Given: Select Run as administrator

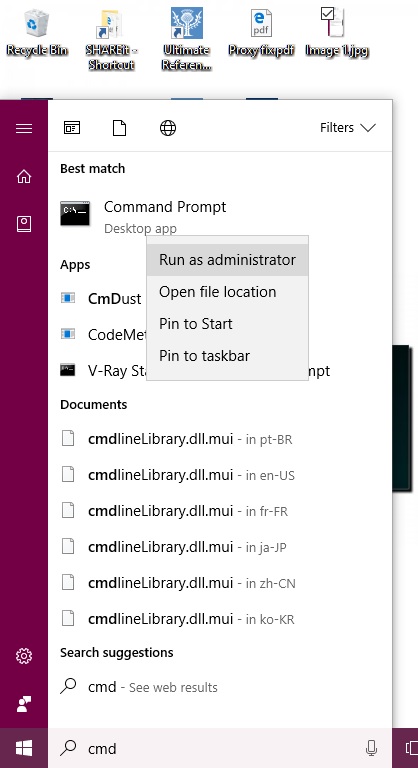Looking at the screenshot, I should 227,260.
